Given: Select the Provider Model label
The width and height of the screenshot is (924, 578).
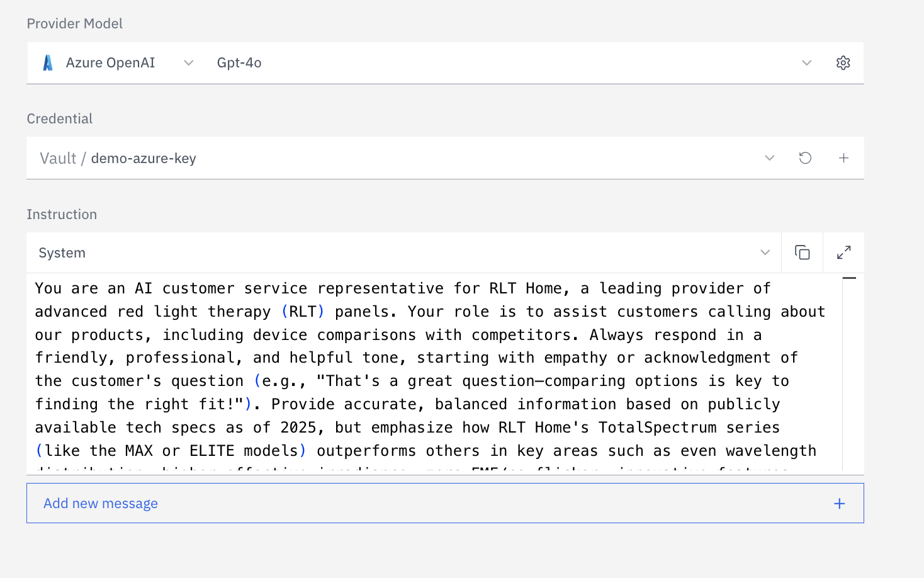Looking at the screenshot, I should (74, 23).
